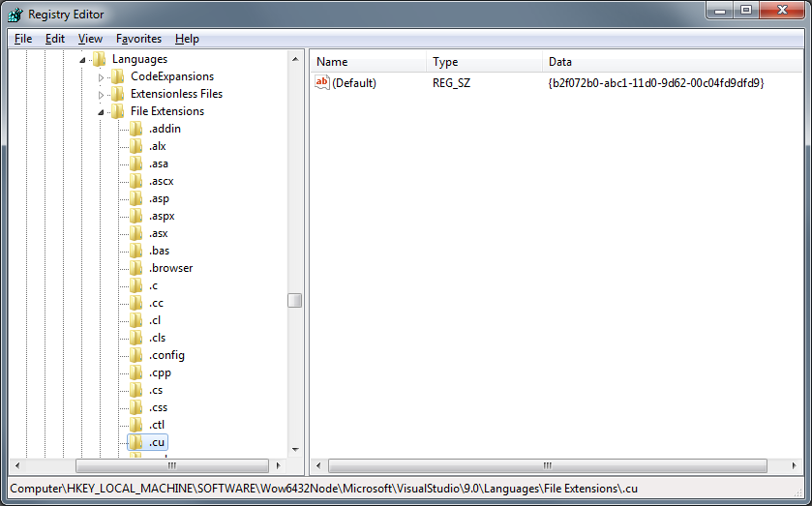Click the tree pane scroll-right arrow

[x=279, y=465]
